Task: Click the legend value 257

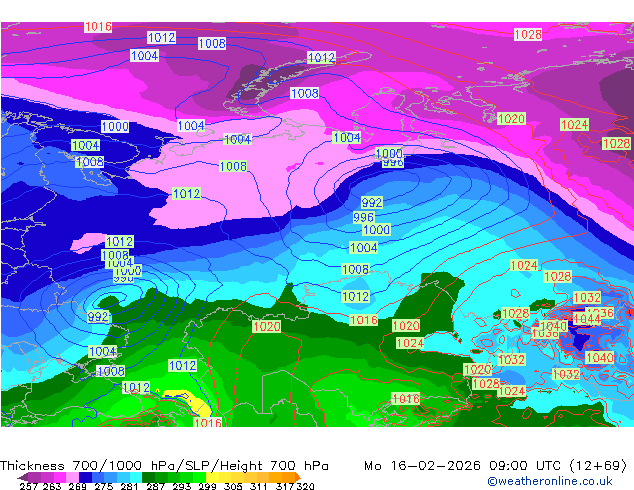Action: tap(29, 486)
